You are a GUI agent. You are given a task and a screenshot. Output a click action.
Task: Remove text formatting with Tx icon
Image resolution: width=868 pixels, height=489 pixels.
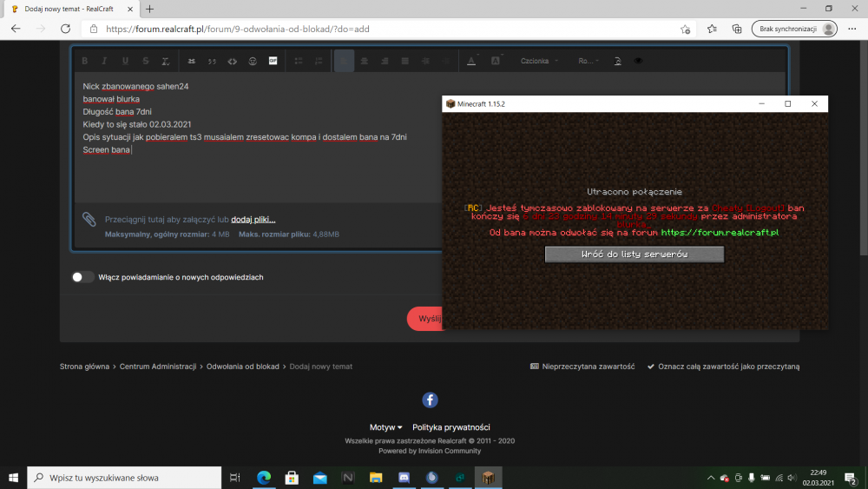pyautogui.click(x=166, y=61)
